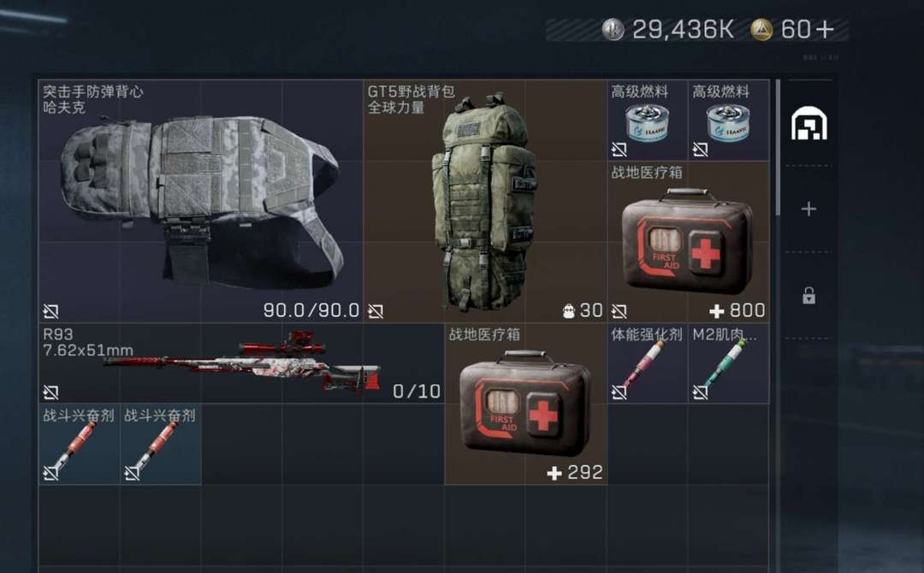The width and height of the screenshot is (924, 573).
Task: Select the GT5野战背包 backpack item
Action: click(485, 201)
